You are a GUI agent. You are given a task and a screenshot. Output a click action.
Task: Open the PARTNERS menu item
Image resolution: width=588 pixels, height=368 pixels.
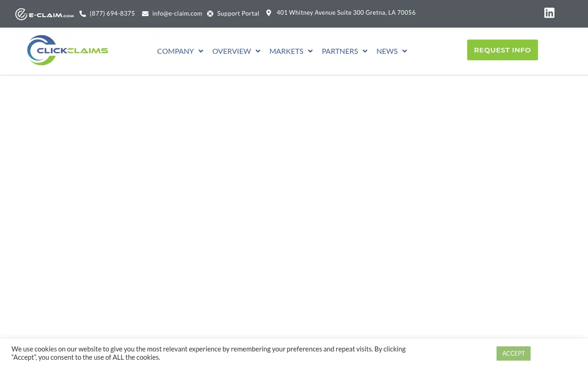pyautogui.click(x=340, y=51)
